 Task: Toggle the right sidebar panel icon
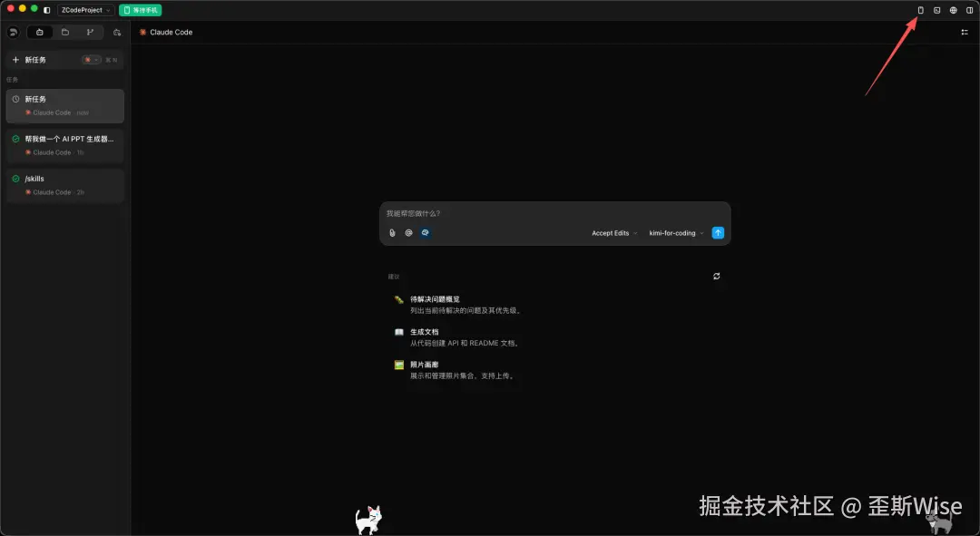pyautogui.click(x=969, y=10)
